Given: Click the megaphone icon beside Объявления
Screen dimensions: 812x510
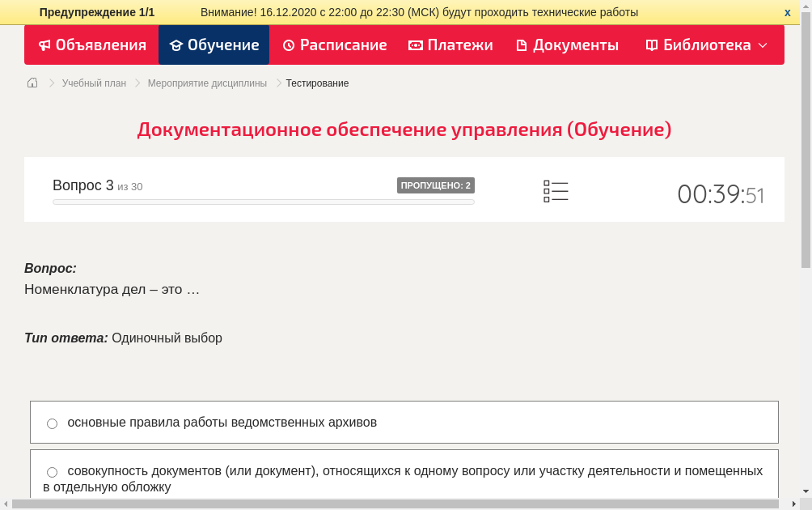Looking at the screenshot, I should click(x=44, y=45).
